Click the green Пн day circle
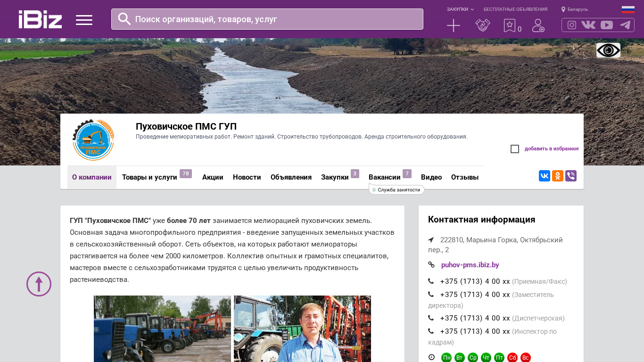 tap(446, 358)
